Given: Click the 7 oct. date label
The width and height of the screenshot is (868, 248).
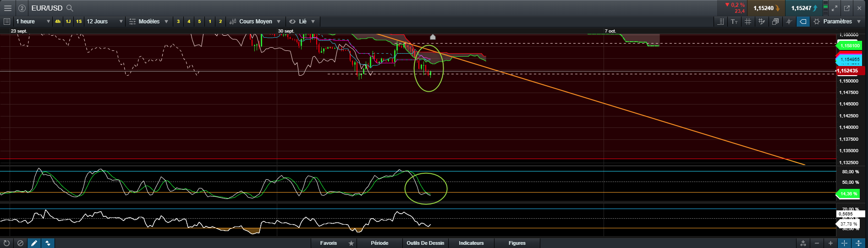Looking at the screenshot, I should pos(610,31).
